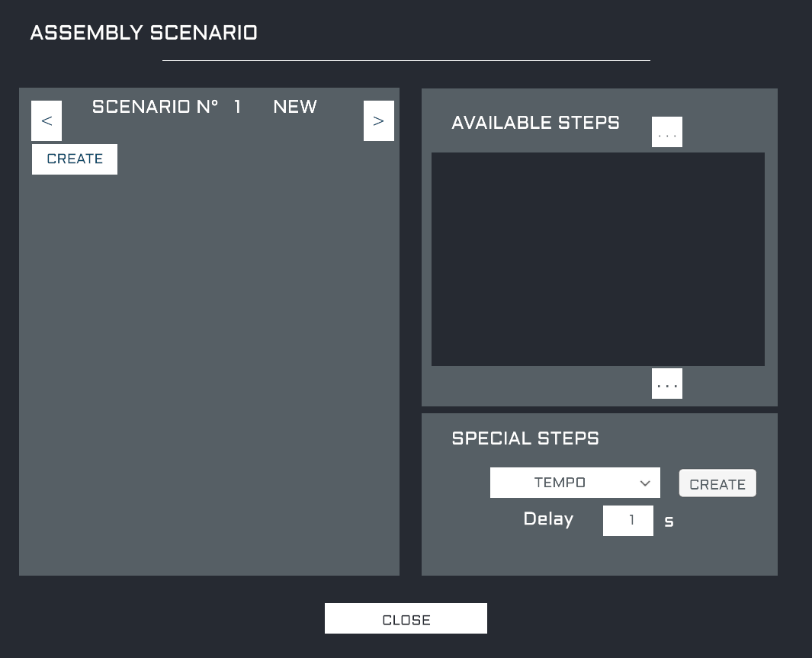Click CREATE under the scenario number
Viewport: 812px width, 658px height.
(x=75, y=159)
